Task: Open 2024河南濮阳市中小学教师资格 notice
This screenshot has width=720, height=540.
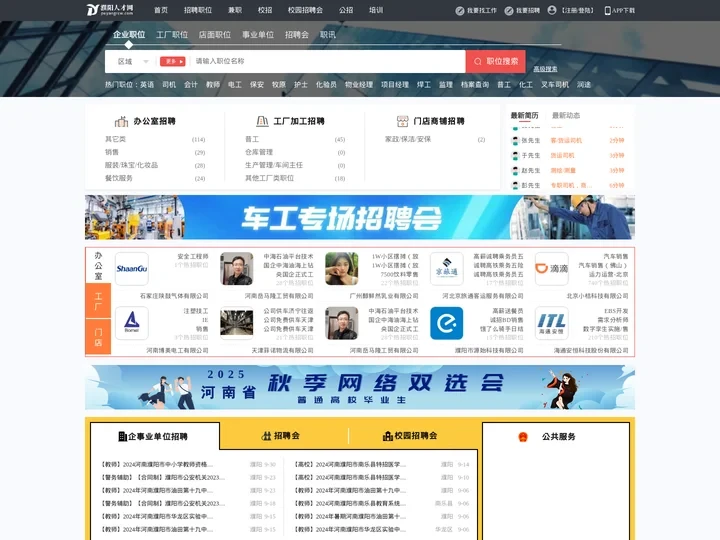Action: click(157, 464)
